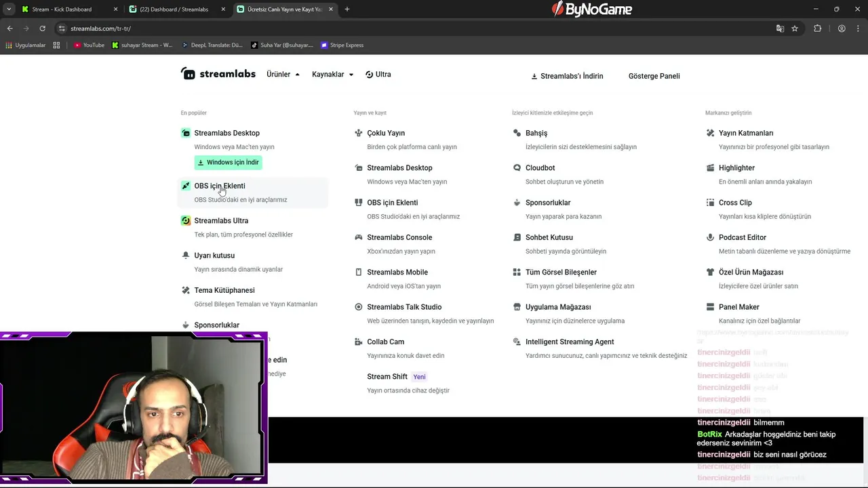Click Windows için İndir button
This screenshot has height=488, width=868.
[x=228, y=163]
